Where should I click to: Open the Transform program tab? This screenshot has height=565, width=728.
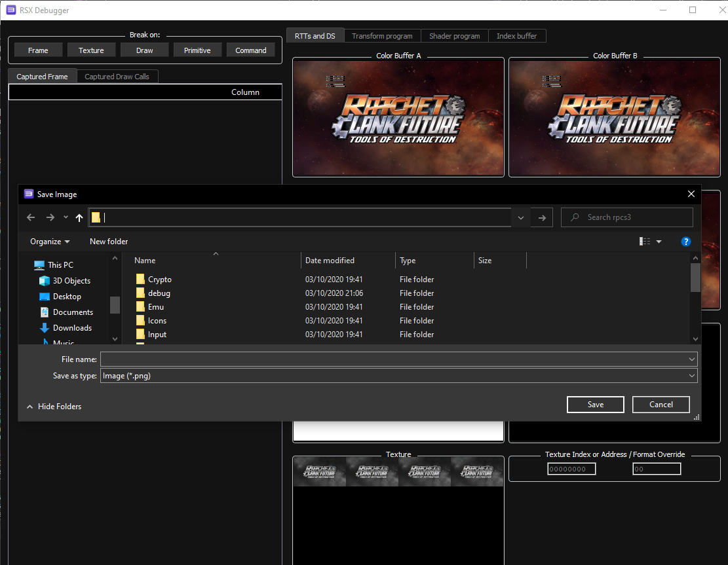coord(382,36)
